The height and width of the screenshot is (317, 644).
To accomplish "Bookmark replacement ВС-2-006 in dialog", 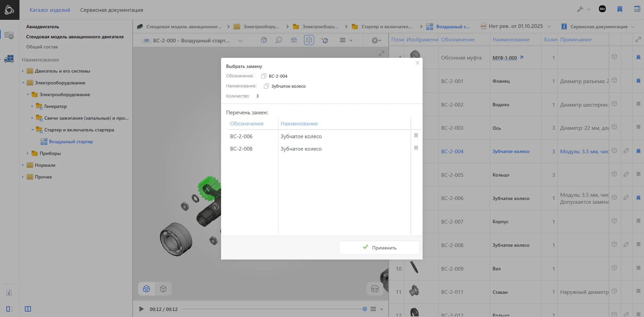I will click(x=416, y=136).
